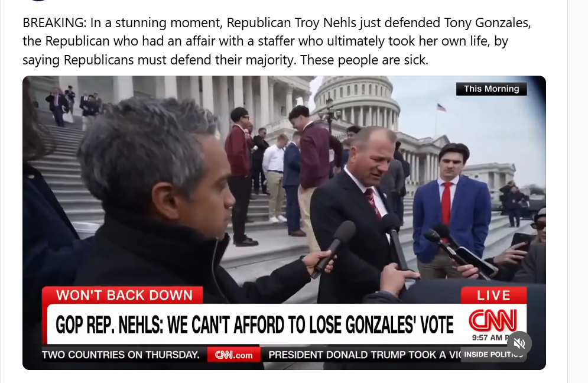The height and width of the screenshot is (383, 588).
Task: Click the red LIVE badge
Action: (493, 295)
